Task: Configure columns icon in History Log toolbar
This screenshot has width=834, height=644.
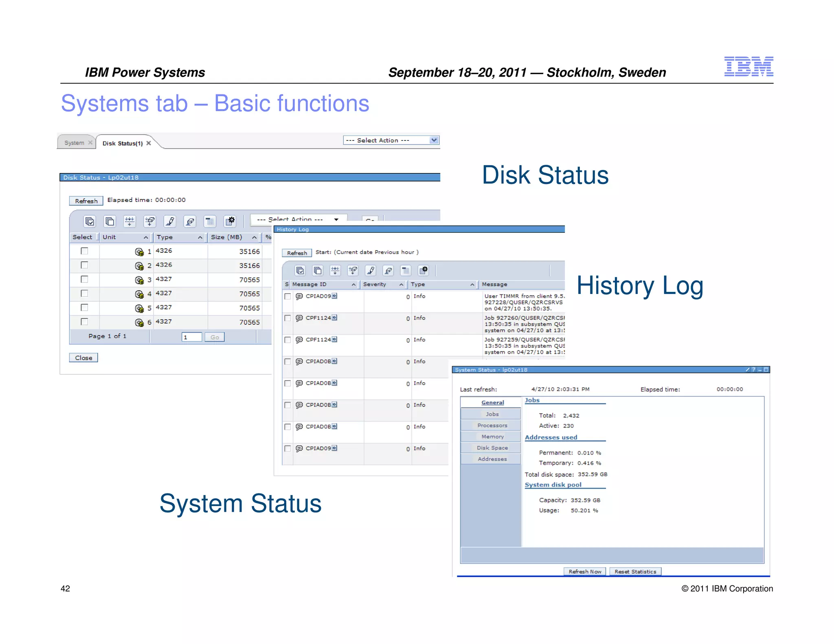Action: [424, 271]
